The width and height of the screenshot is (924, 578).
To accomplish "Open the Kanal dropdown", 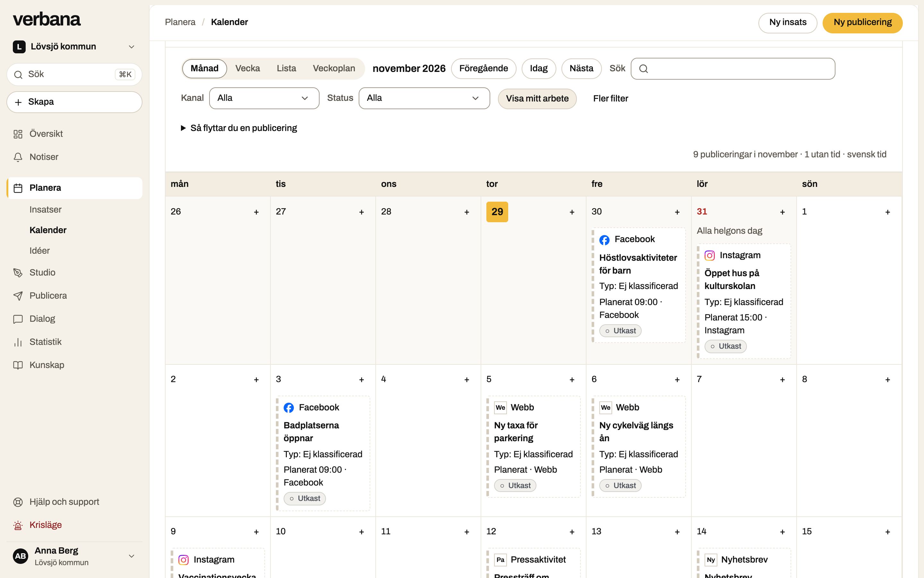I will click(264, 98).
